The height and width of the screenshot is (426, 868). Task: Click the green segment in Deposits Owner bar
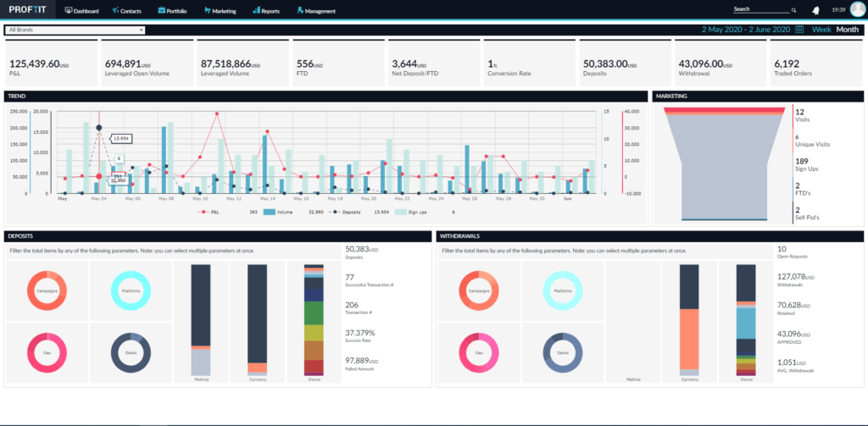click(x=314, y=313)
